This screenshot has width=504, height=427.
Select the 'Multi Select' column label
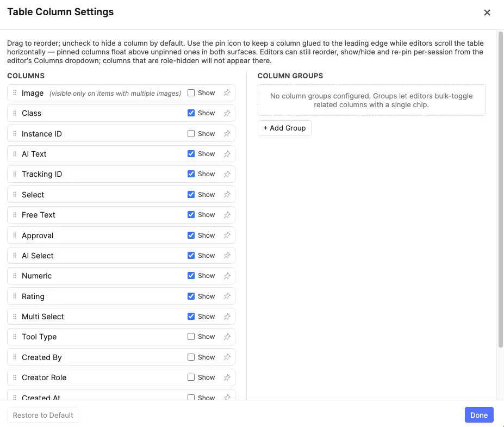point(43,317)
